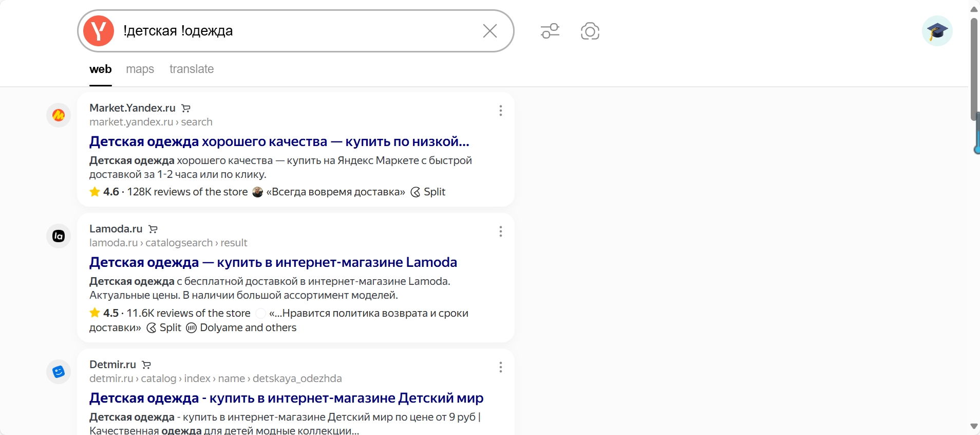Switch to the translate tab

click(192, 69)
